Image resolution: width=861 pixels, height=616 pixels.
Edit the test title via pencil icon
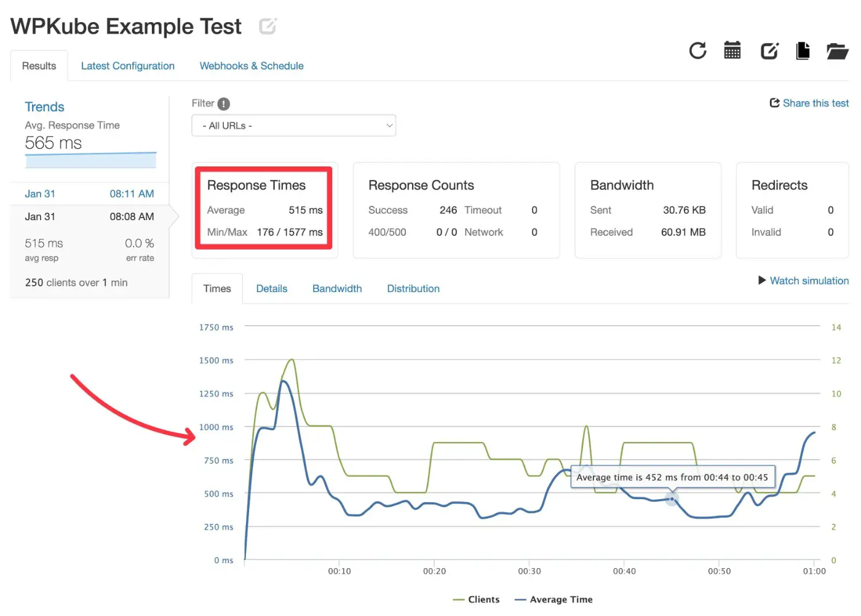pyautogui.click(x=268, y=26)
